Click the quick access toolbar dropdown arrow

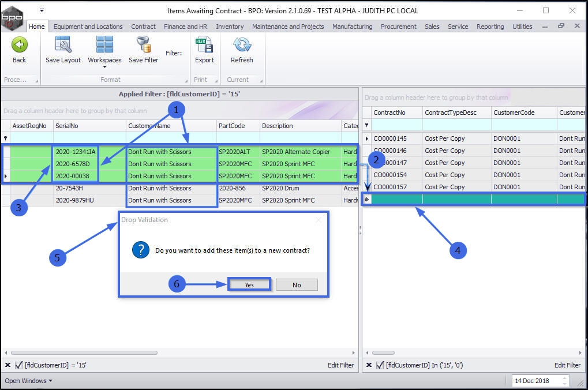tap(42, 10)
